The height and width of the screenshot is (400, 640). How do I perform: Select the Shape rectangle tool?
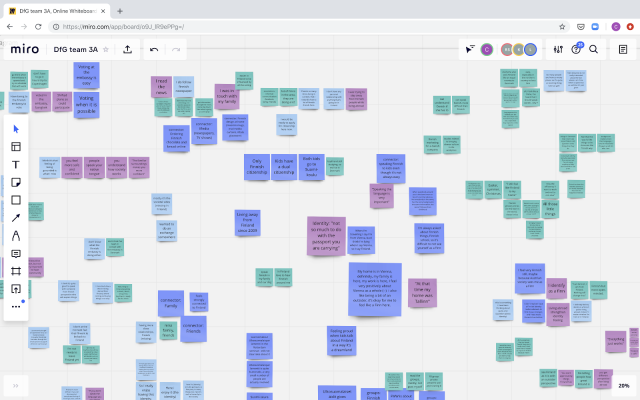[16, 200]
